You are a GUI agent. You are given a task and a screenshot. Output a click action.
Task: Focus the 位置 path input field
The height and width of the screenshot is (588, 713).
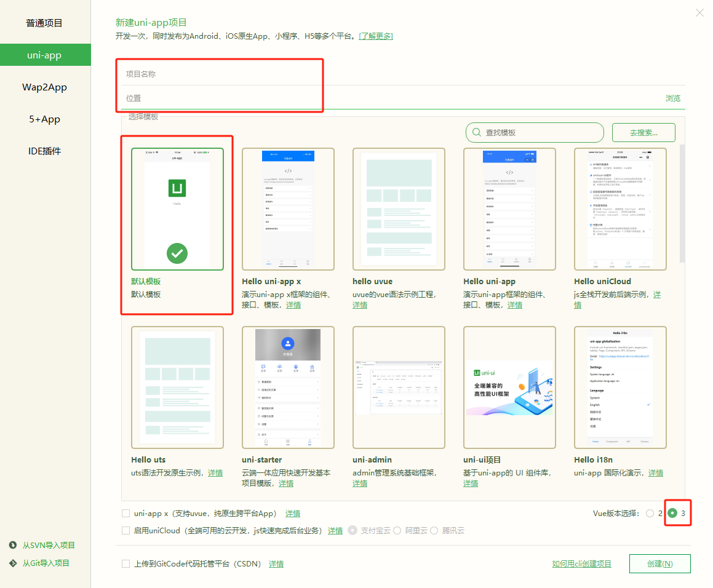[391, 98]
